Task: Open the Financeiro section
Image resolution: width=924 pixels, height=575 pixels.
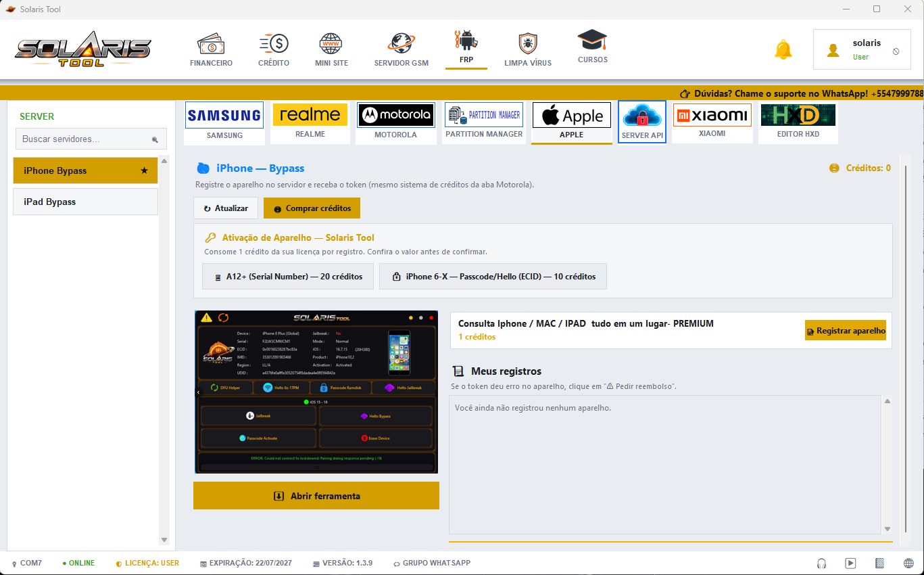Action: [212, 50]
